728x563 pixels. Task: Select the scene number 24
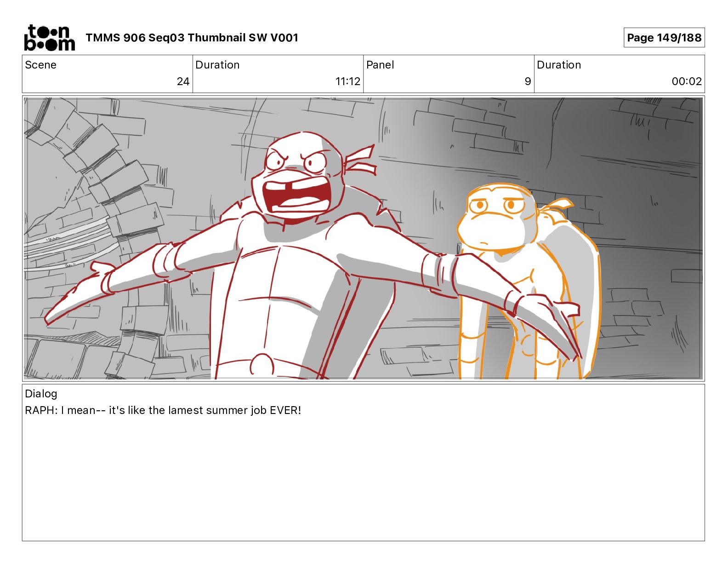point(183,81)
